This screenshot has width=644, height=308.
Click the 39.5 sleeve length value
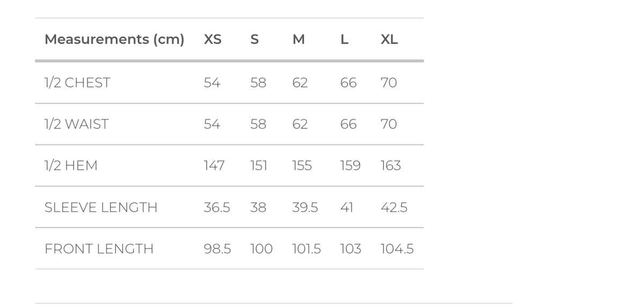point(305,207)
